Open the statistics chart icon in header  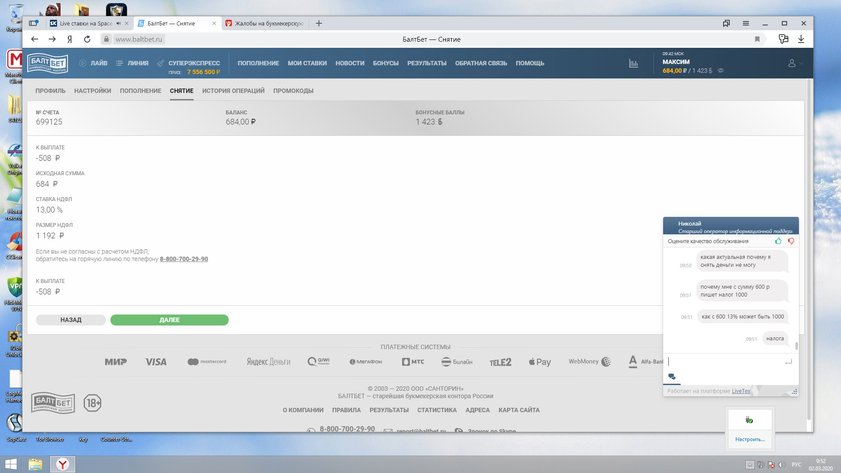(x=633, y=63)
